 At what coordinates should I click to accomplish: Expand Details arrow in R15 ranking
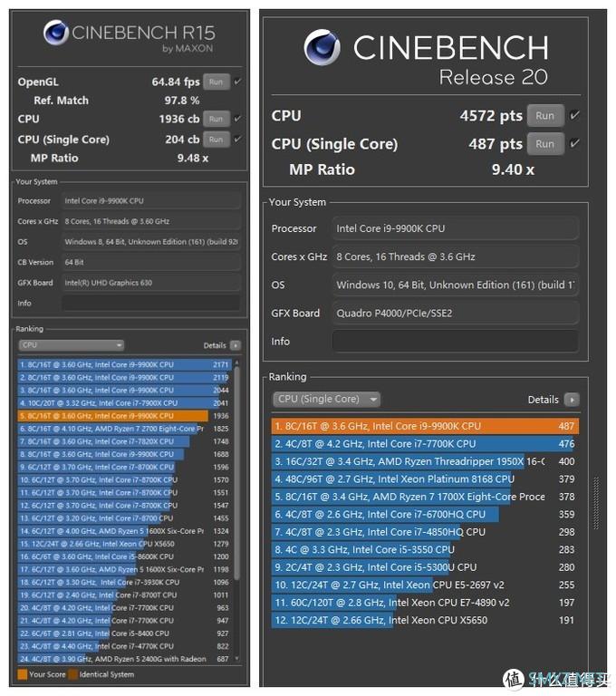pyautogui.click(x=236, y=345)
